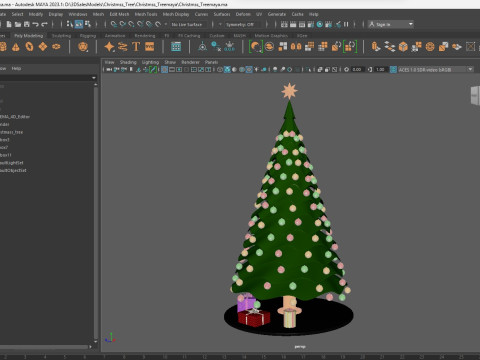Image resolution: width=480 pixels, height=360 pixels.
Task: Open the viewport Lighting menu
Action: point(150,62)
